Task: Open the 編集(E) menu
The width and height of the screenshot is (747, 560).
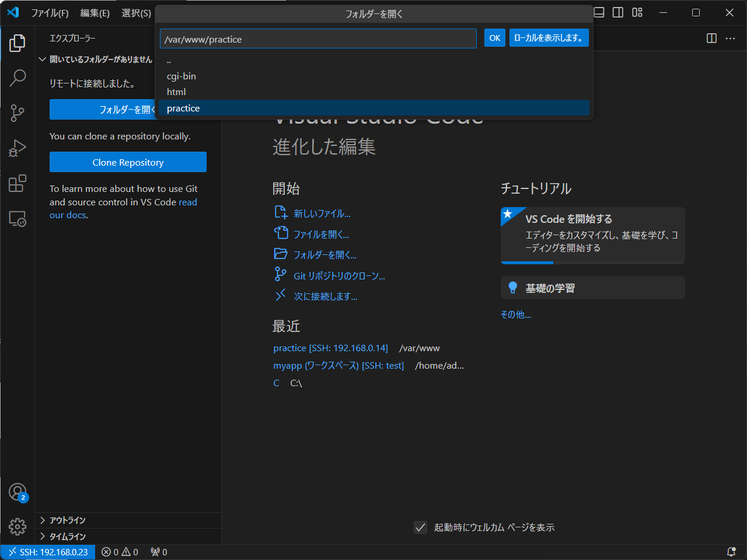Action: pos(95,12)
